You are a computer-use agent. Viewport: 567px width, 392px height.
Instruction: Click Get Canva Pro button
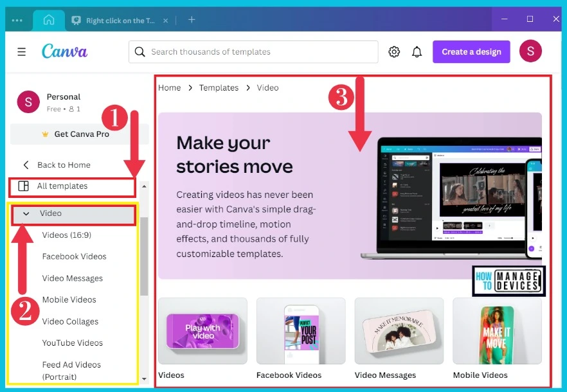point(80,134)
